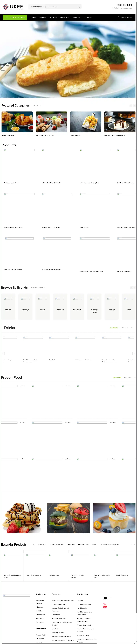Click the search input field
The height and width of the screenshot is (644, 137).
click(x=61, y=7)
